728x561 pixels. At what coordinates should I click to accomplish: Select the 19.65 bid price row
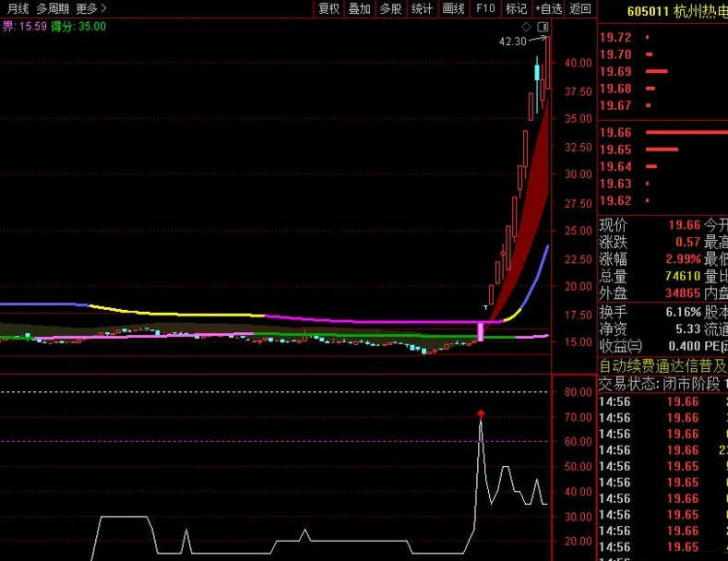(x=662, y=149)
